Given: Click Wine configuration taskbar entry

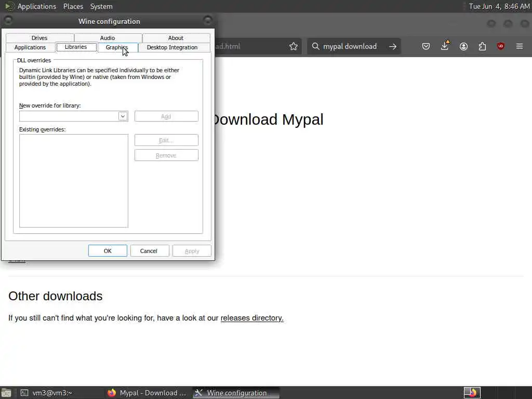Looking at the screenshot, I should click(236, 393).
